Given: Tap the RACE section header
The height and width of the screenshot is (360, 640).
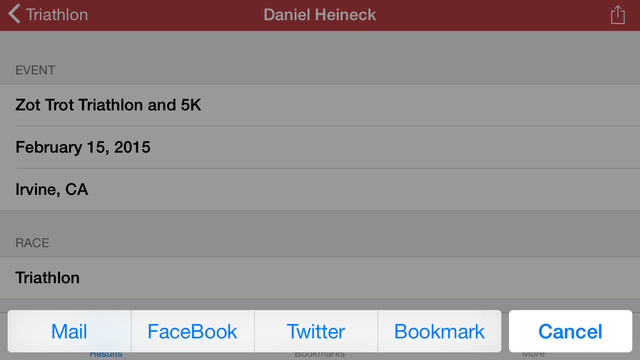Looking at the screenshot, I should pos(32,243).
